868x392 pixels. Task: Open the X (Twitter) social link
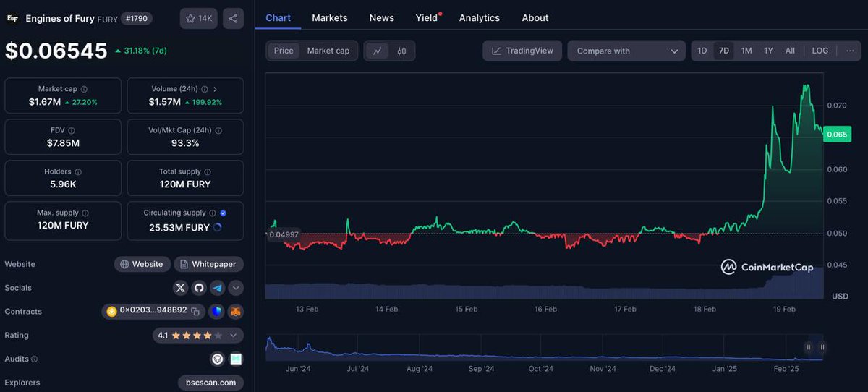point(181,288)
